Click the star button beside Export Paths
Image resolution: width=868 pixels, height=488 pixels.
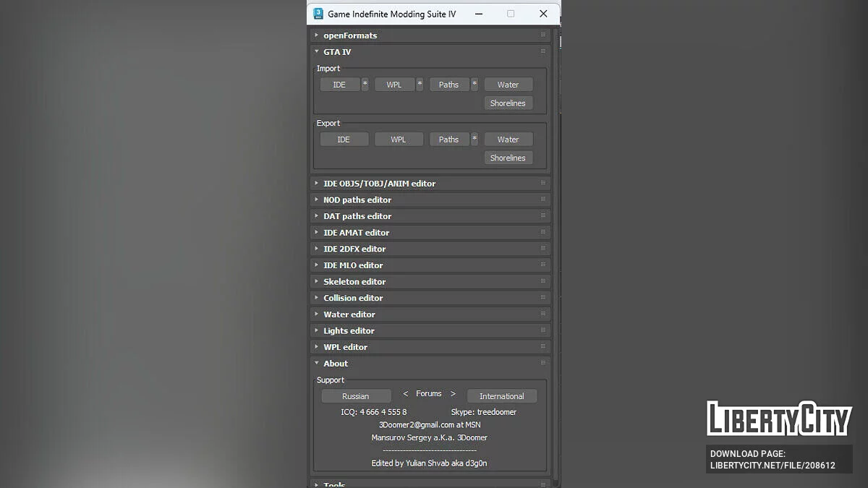[475, 140]
